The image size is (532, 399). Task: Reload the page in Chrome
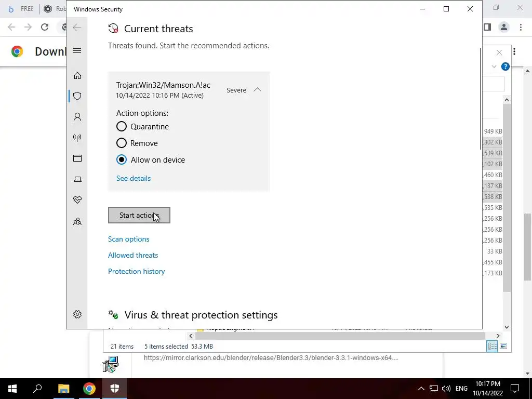(x=45, y=27)
